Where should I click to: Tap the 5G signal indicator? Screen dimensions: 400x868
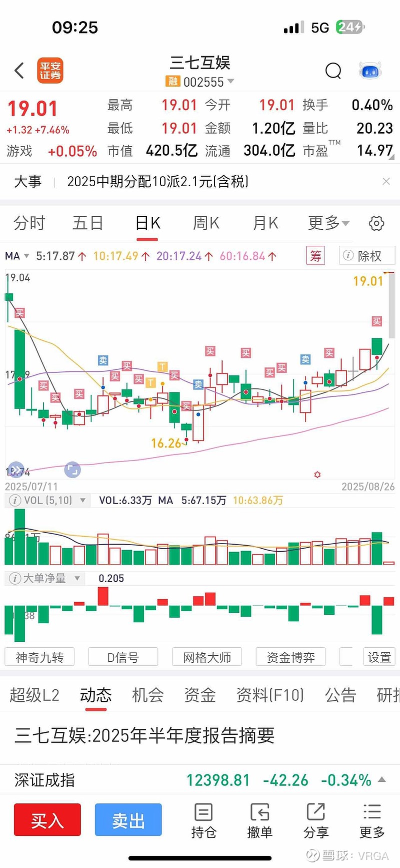click(320, 28)
